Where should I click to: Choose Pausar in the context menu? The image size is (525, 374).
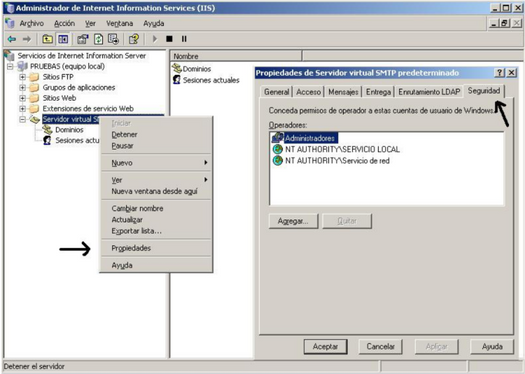pyautogui.click(x=157, y=146)
